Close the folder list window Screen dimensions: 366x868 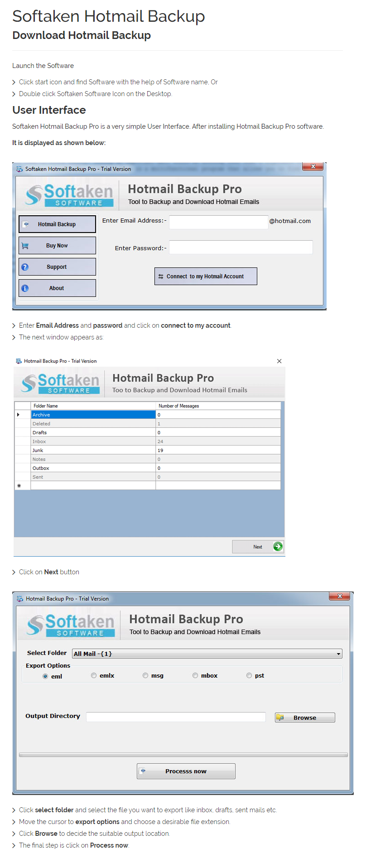pos(279,361)
